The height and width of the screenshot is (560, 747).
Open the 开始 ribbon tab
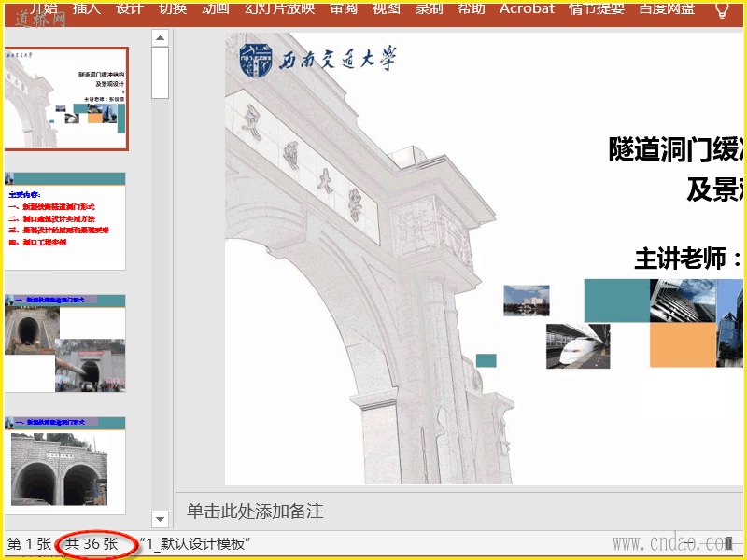[43, 8]
